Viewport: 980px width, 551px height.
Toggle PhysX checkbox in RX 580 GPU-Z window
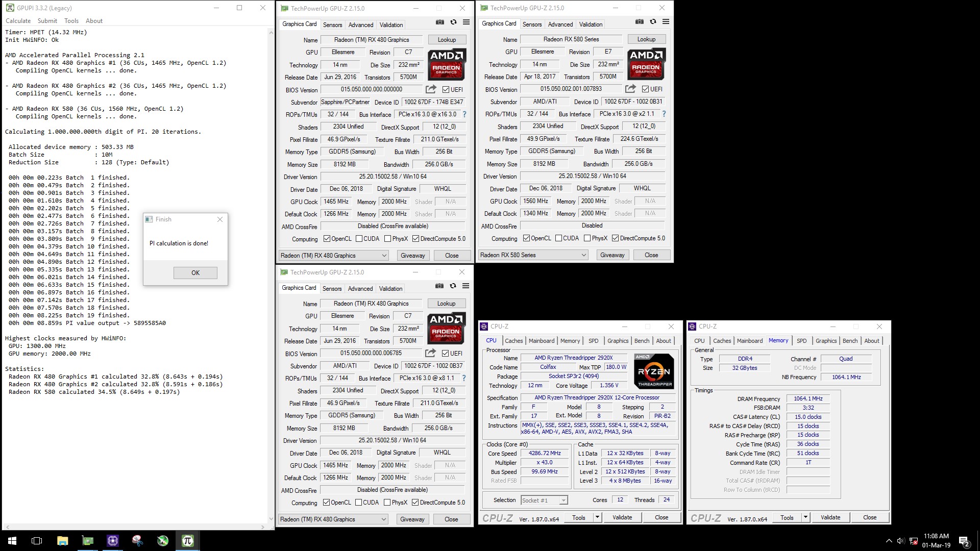click(587, 238)
